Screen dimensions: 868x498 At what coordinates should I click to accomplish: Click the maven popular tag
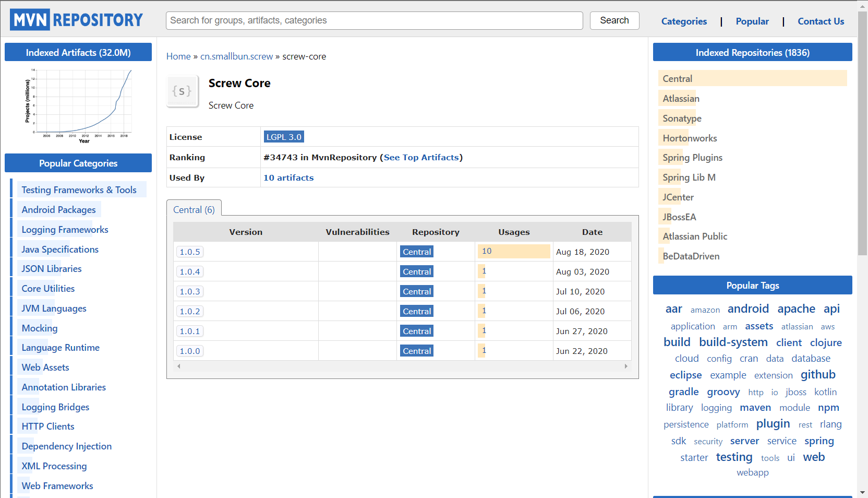point(755,408)
